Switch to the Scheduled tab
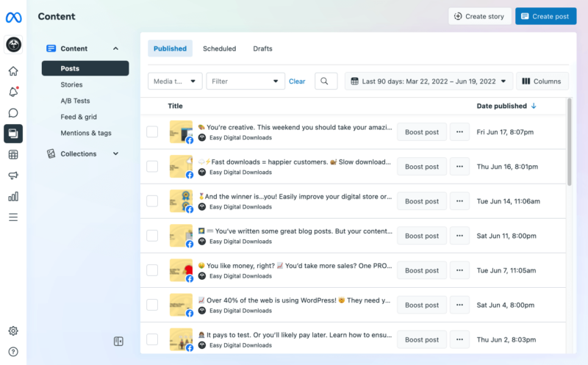The width and height of the screenshot is (588, 365). point(219,48)
